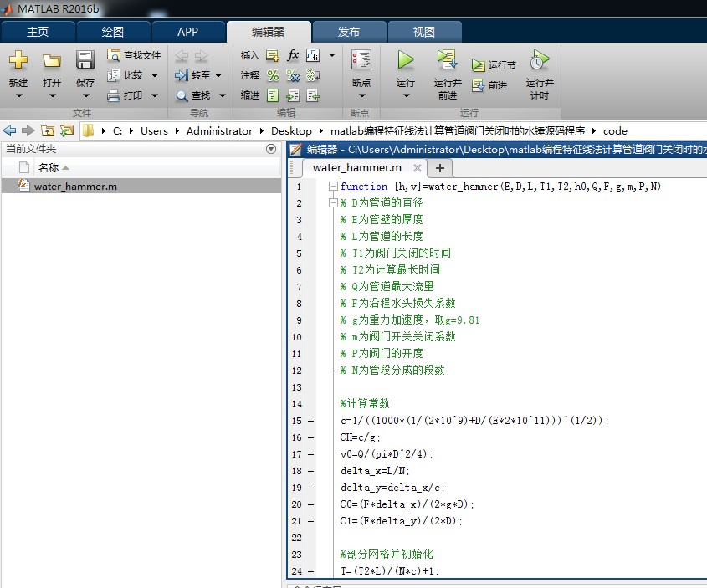707x588 pixels.
Task: Open the 查找 dropdown arrow
Action: coord(223,95)
